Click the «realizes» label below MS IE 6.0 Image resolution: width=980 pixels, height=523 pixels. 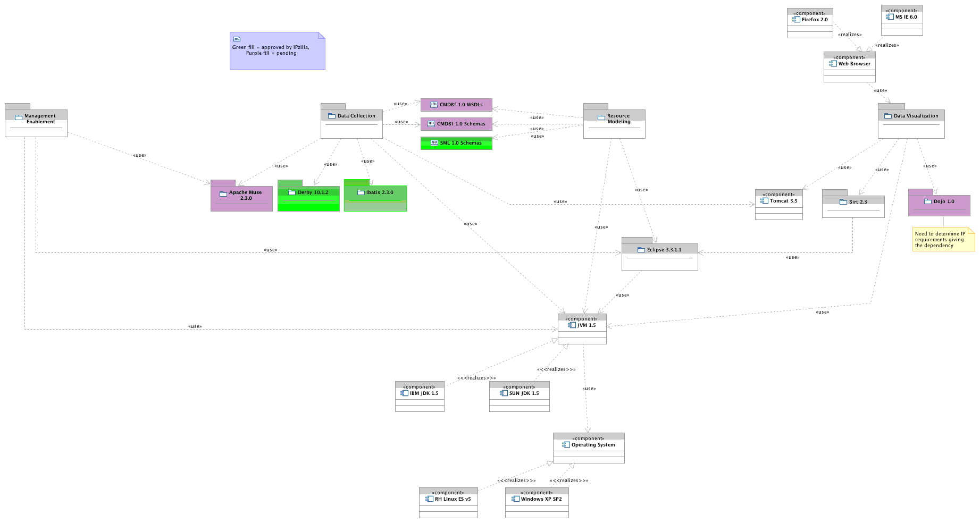[887, 45]
